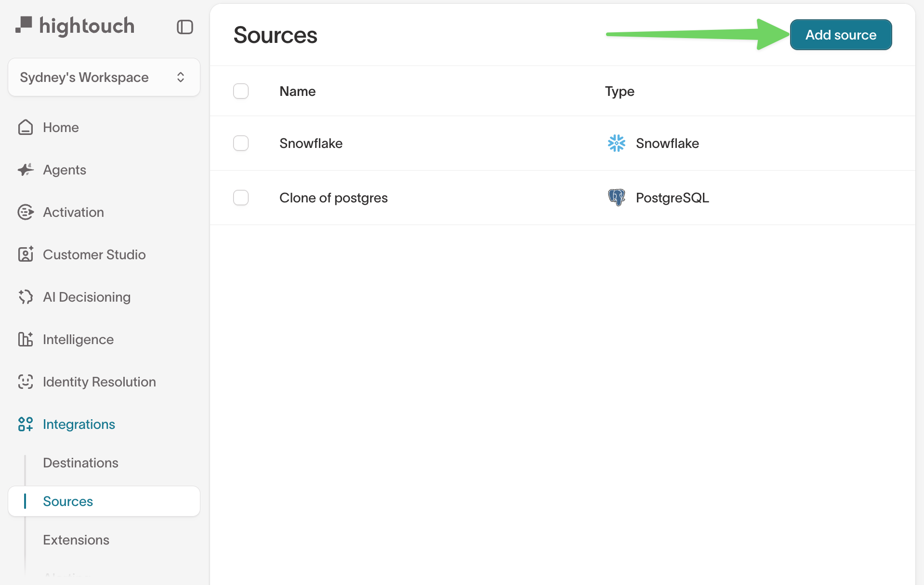The width and height of the screenshot is (924, 585).
Task: Check the select-all checkbox in the header row
Action: [x=241, y=91]
